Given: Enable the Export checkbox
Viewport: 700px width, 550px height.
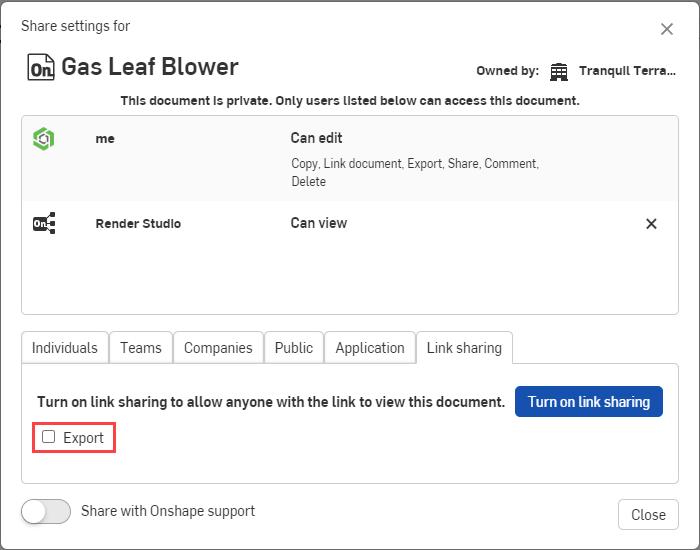Looking at the screenshot, I should (49, 437).
